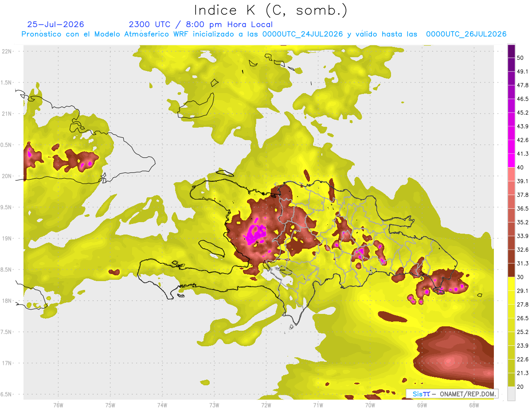The height and width of the screenshot is (411, 532).
Task: Click the "43.9" color scale value
Action: coord(523,126)
